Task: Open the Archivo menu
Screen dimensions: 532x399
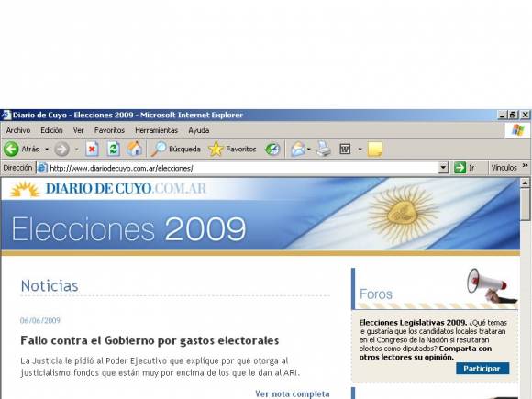Action: pos(18,130)
